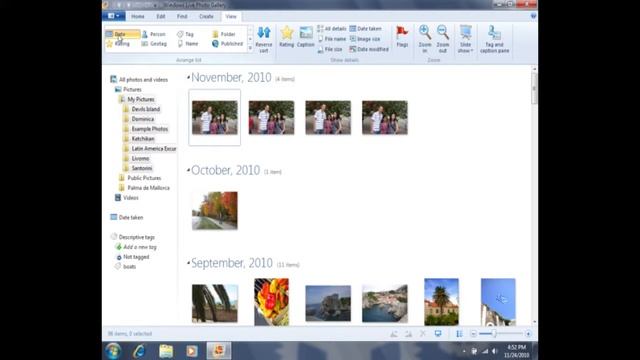
Task: Show Date modified detail
Action: coord(369,49)
